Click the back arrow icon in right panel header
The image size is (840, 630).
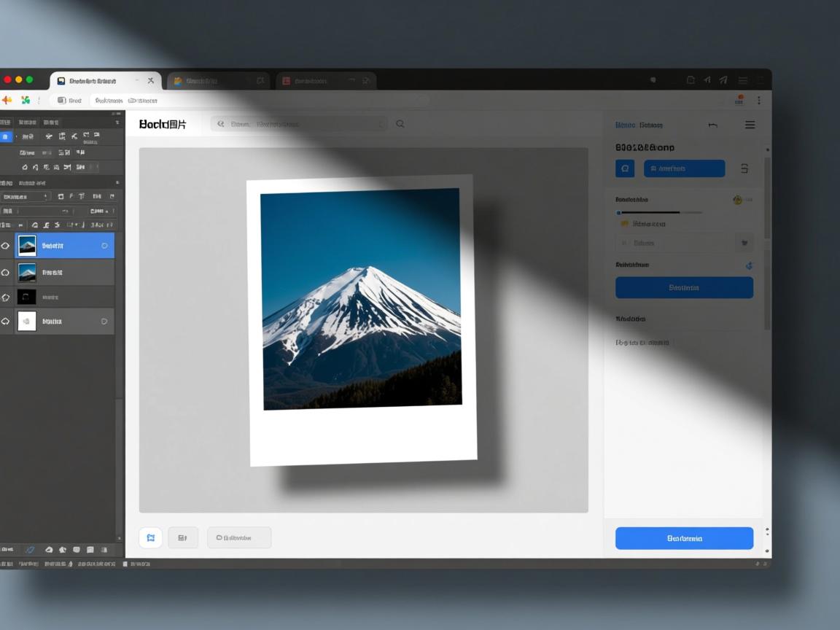[712, 125]
